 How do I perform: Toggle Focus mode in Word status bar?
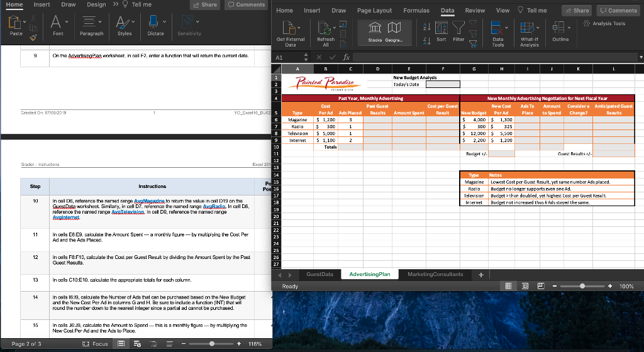[94, 344]
